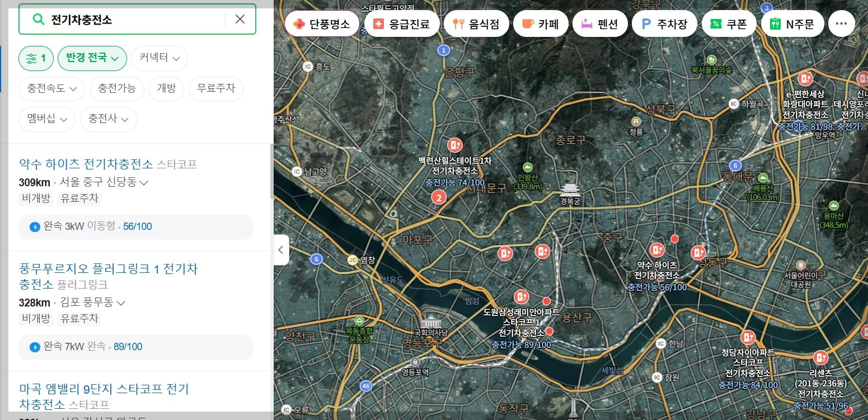Clear the 전기차충전소 search text
Viewport: 868px width, 420px height.
tap(240, 19)
